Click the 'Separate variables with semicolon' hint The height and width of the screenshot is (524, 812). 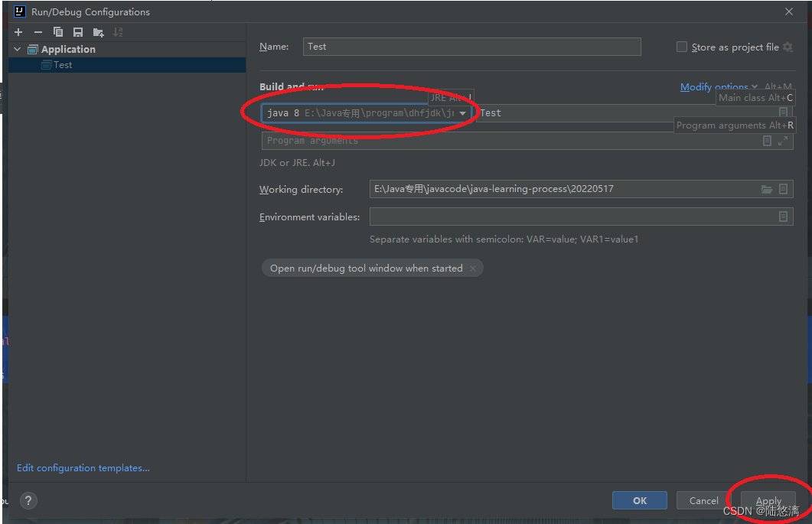[x=504, y=239]
